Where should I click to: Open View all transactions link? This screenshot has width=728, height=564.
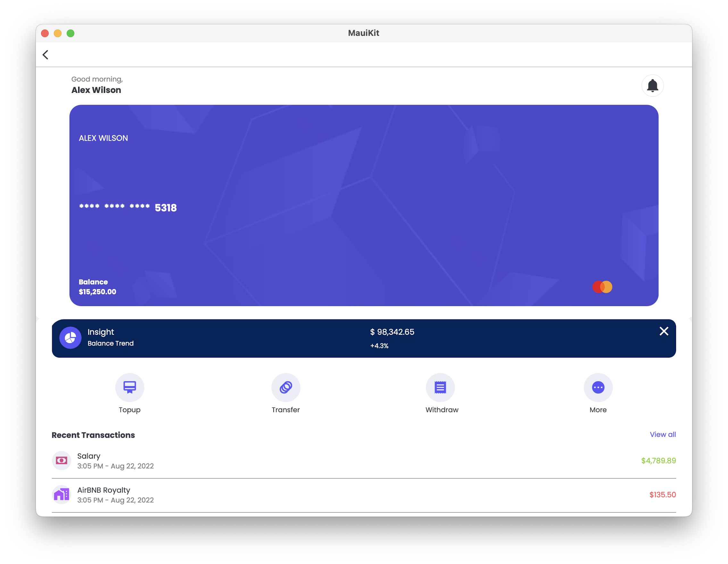663,434
